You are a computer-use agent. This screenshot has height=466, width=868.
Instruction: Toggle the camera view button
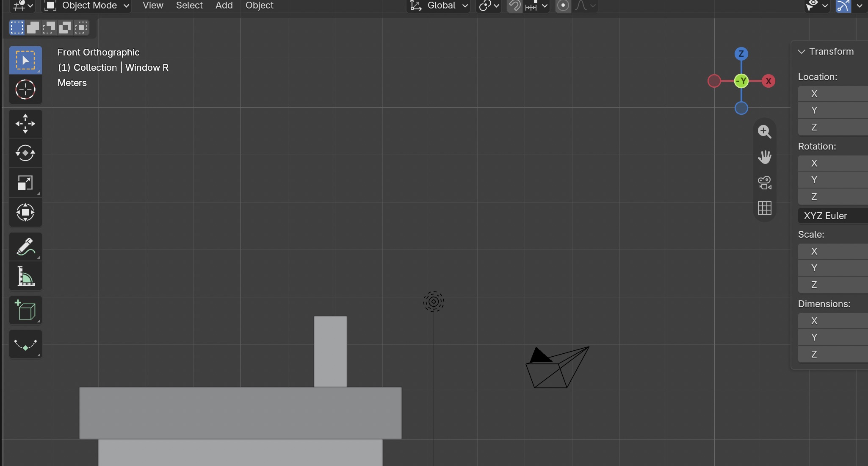(x=764, y=183)
